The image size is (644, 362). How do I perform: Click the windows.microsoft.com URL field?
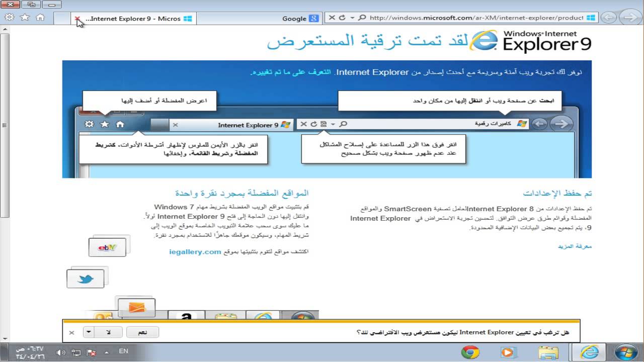click(x=476, y=18)
